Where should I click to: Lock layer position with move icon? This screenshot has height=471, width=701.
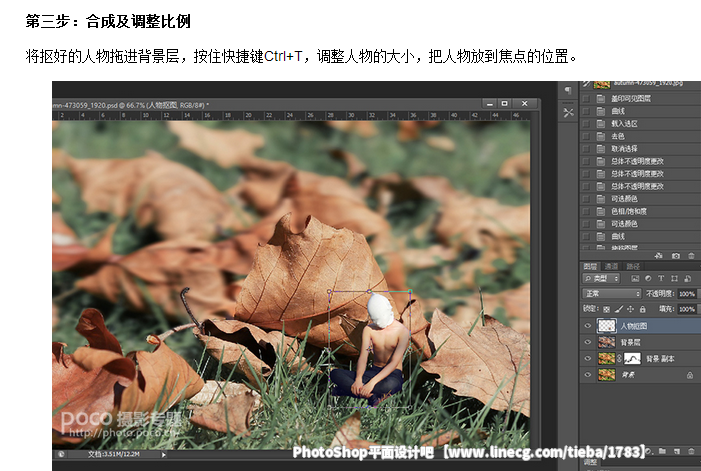pyautogui.click(x=630, y=309)
